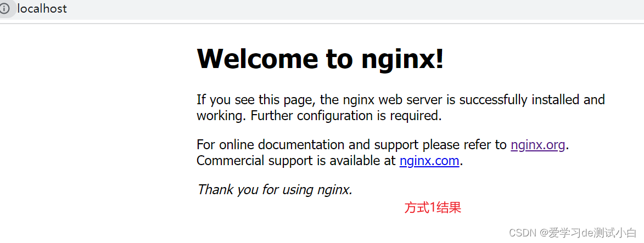The height and width of the screenshot is (243, 644).
Task: Click the text "Further configuration is required."
Action: pyautogui.click(x=346, y=116)
